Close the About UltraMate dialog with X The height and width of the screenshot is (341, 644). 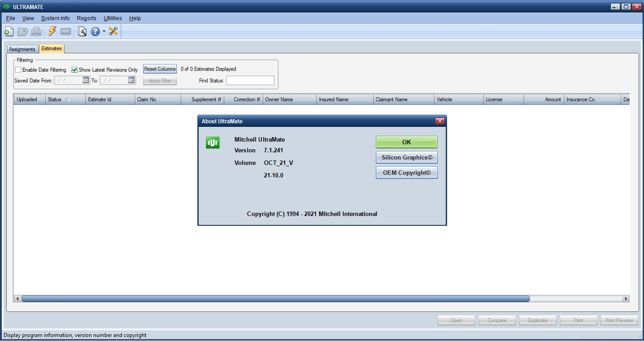click(x=440, y=121)
